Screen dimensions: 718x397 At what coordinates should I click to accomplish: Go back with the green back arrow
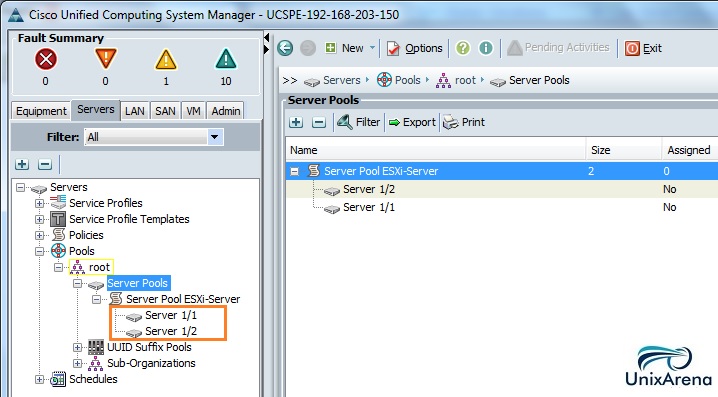coord(285,48)
